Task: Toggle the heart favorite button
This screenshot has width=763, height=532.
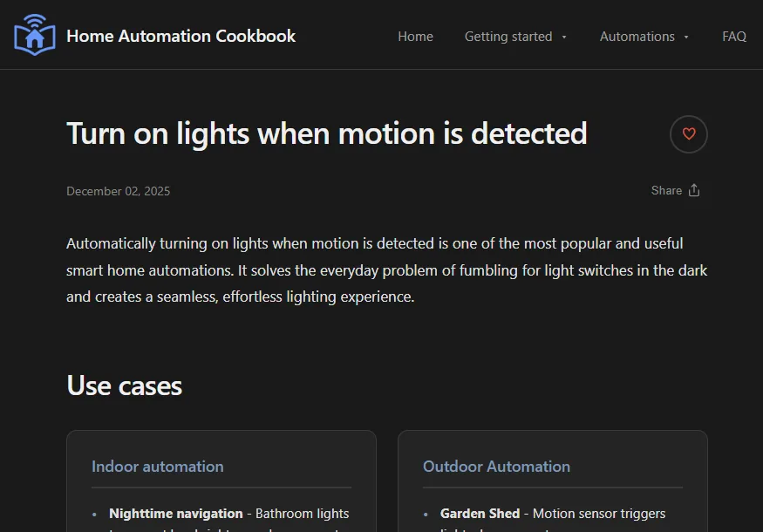Action: click(x=689, y=133)
